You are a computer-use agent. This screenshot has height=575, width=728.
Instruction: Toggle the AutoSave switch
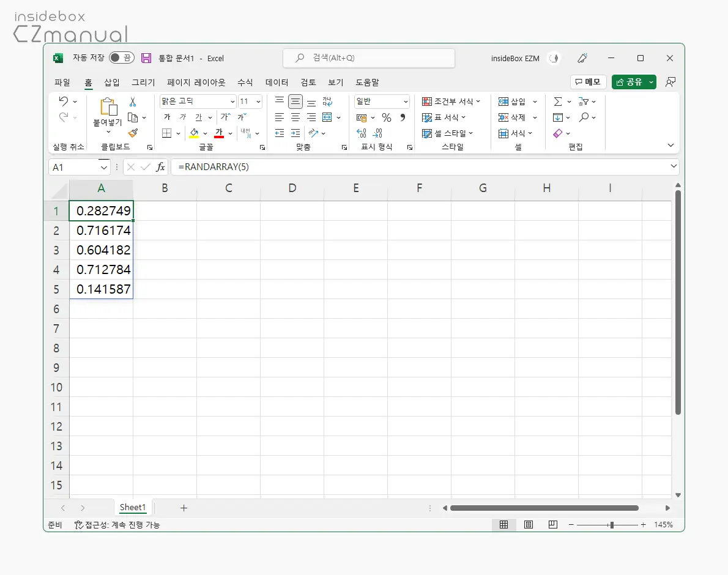point(122,57)
